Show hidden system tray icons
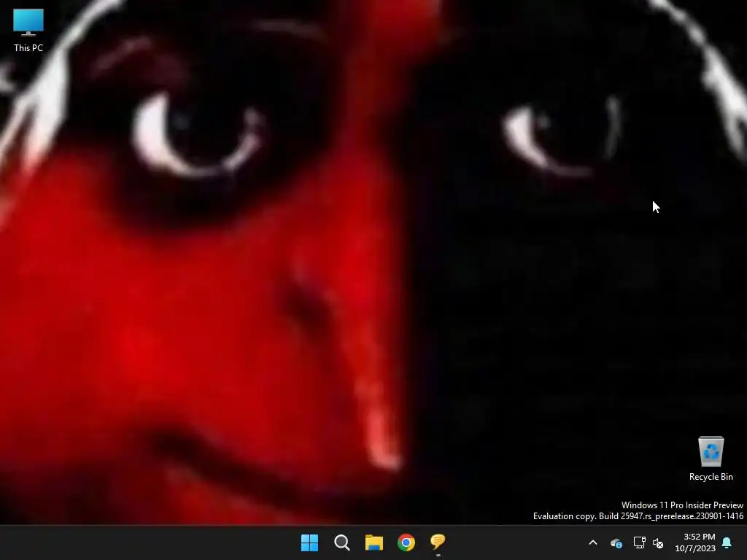 (593, 542)
